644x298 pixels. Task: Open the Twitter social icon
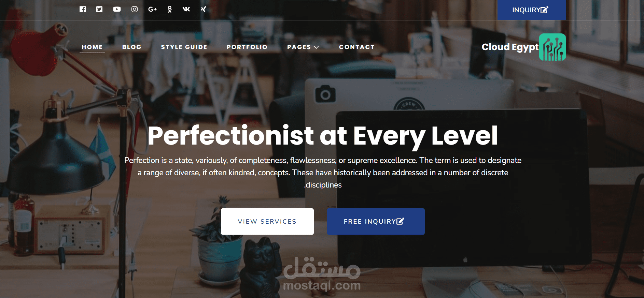pyautogui.click(x=99, y=9)
